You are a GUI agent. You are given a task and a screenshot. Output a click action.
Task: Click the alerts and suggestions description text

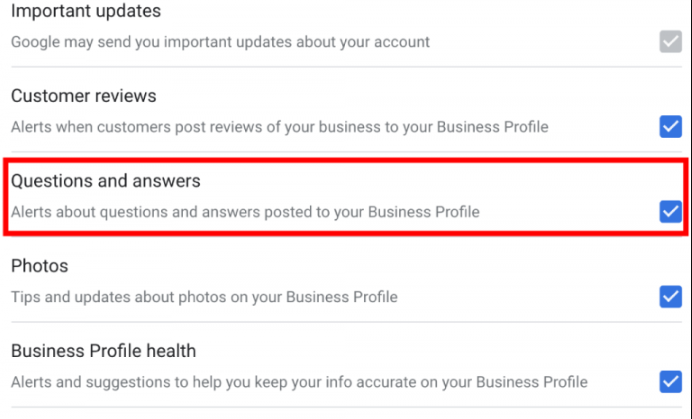[299, 382]
